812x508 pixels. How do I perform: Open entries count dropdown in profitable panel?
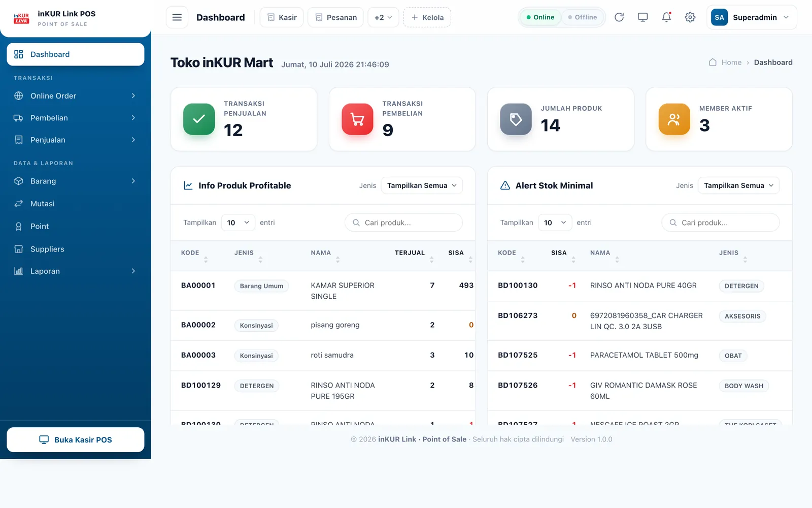(238, 223)
